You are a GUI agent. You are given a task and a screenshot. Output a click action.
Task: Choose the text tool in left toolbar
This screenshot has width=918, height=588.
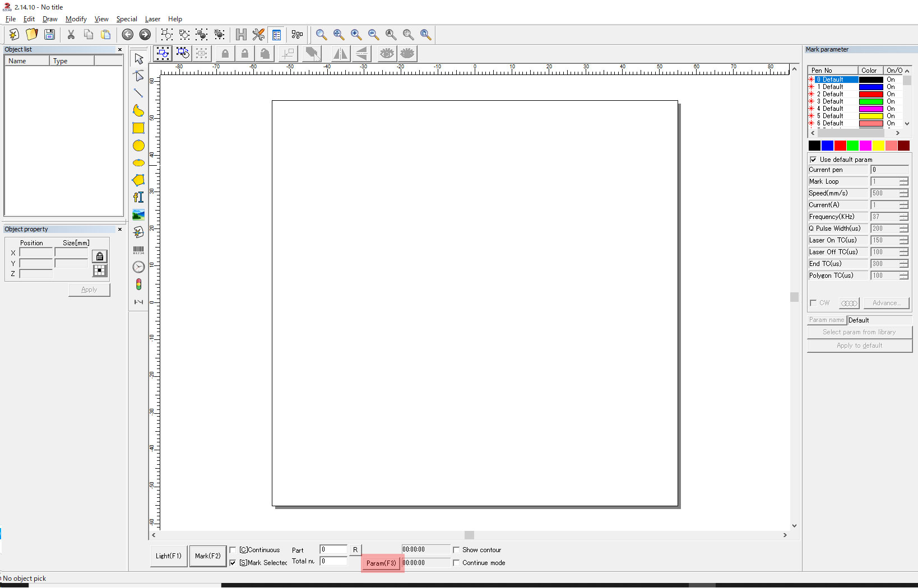point(138,197)
